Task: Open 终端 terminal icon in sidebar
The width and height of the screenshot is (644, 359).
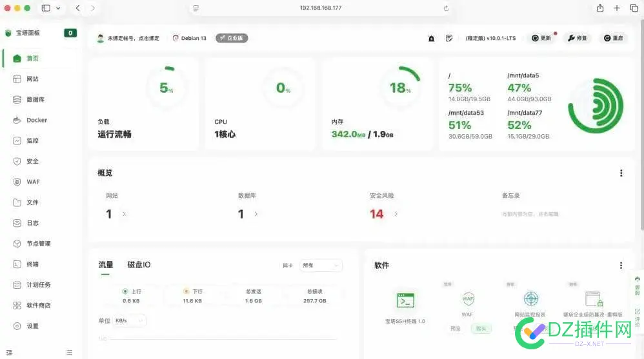Action: coord(17,264)
